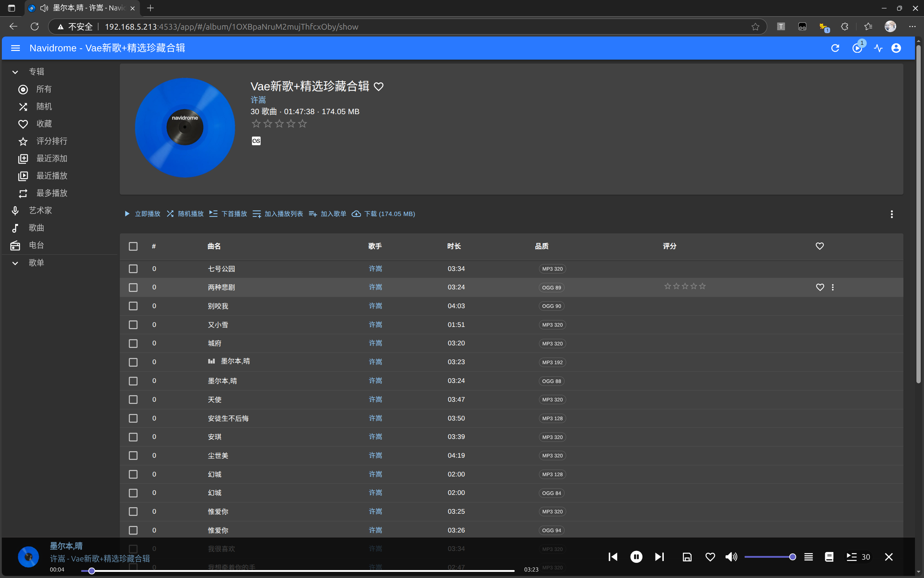Image resolution: width=924 pixels, height=578 pixels.
Task: Tick the select-all checkbox in table header
Action: [133, 246]
